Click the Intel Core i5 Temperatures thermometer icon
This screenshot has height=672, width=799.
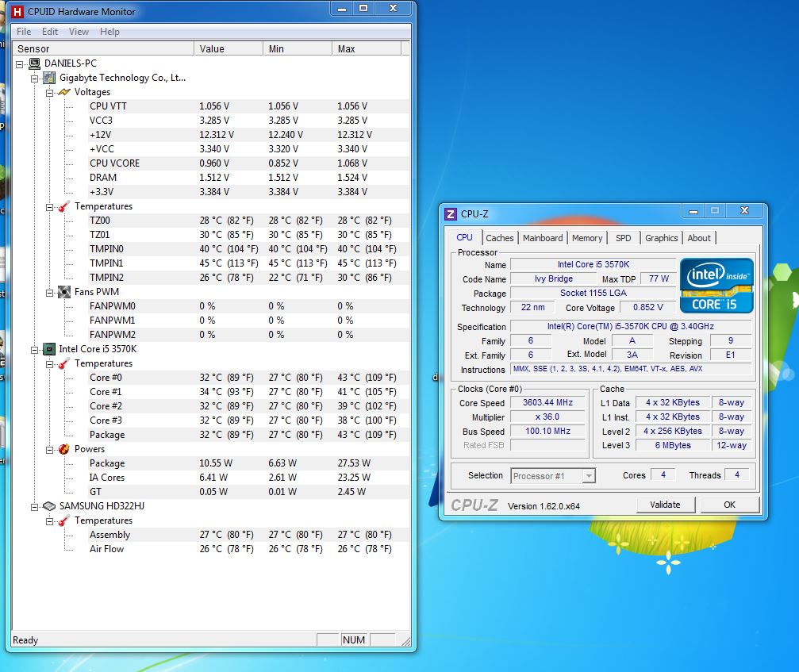click(63, 363)
